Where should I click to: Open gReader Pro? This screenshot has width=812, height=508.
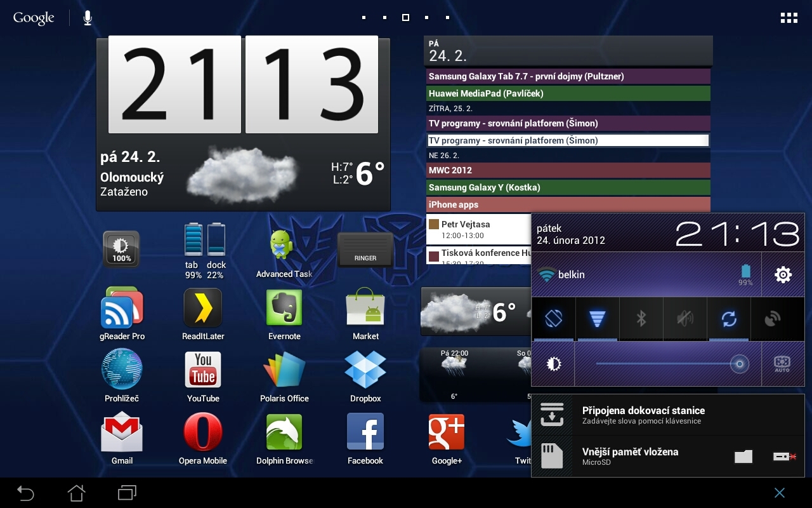click(x=121, y=311)
